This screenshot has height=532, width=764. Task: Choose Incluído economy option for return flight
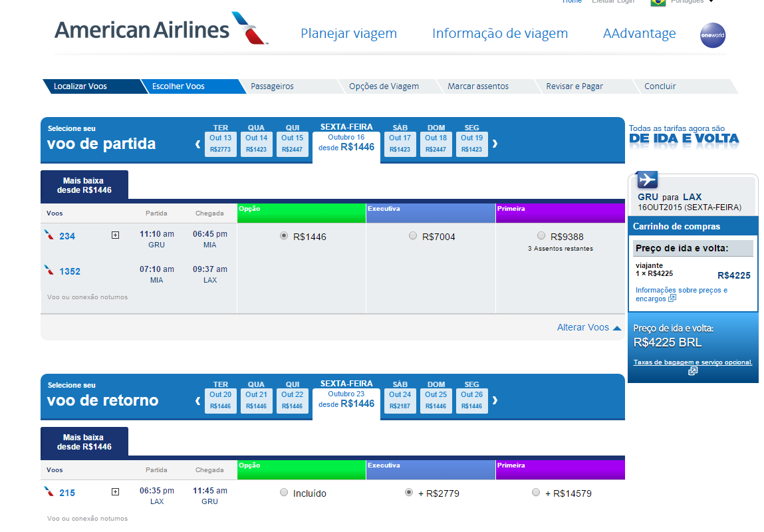[x=284, y=493]
